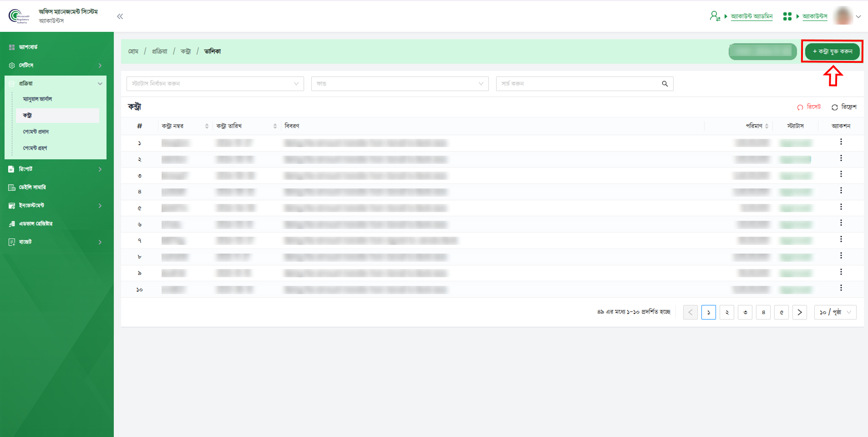Open the three-dot action menu for row ৫
This screenshot has width=868, height=437.
click(x=841, y=207)
